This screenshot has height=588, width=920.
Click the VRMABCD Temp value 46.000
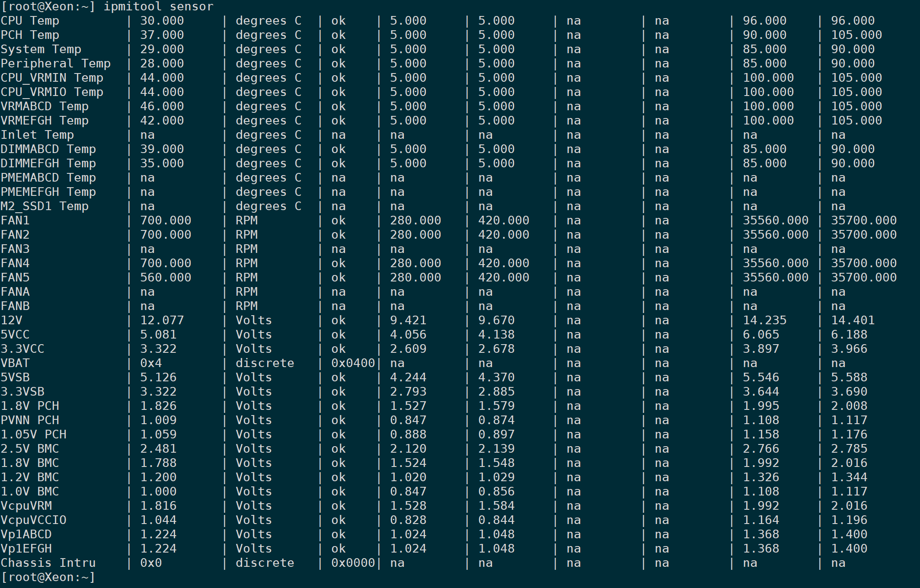point(162,106)
